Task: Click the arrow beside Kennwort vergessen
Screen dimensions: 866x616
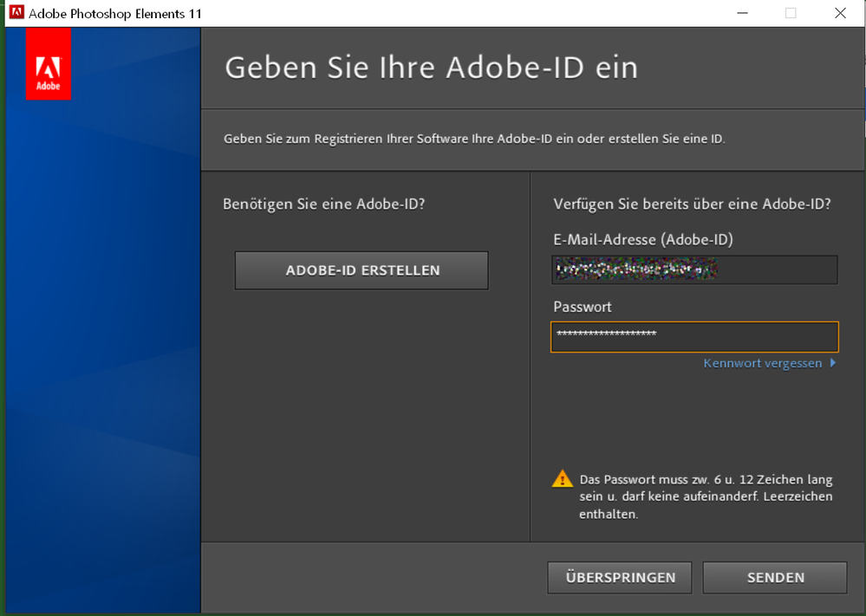Action: pos(833,363)
